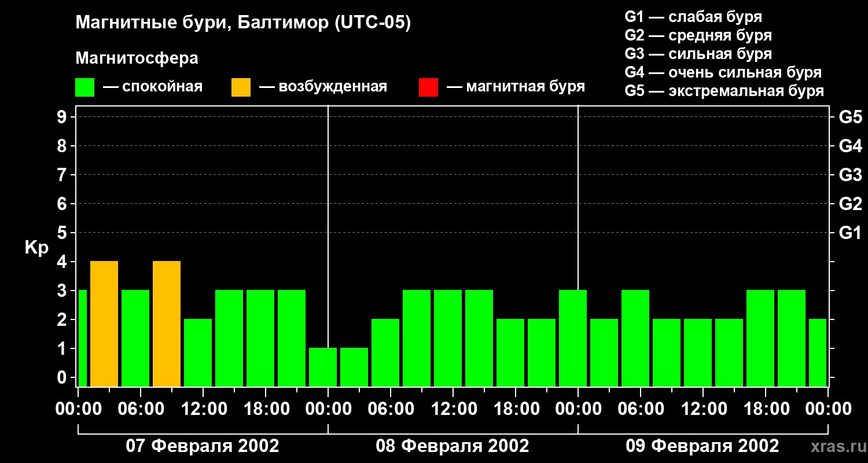This screenshot has height=463, width=868.
Task: Click the orange 'возбужденная' legend swatch
Action: tap(241, 87)
